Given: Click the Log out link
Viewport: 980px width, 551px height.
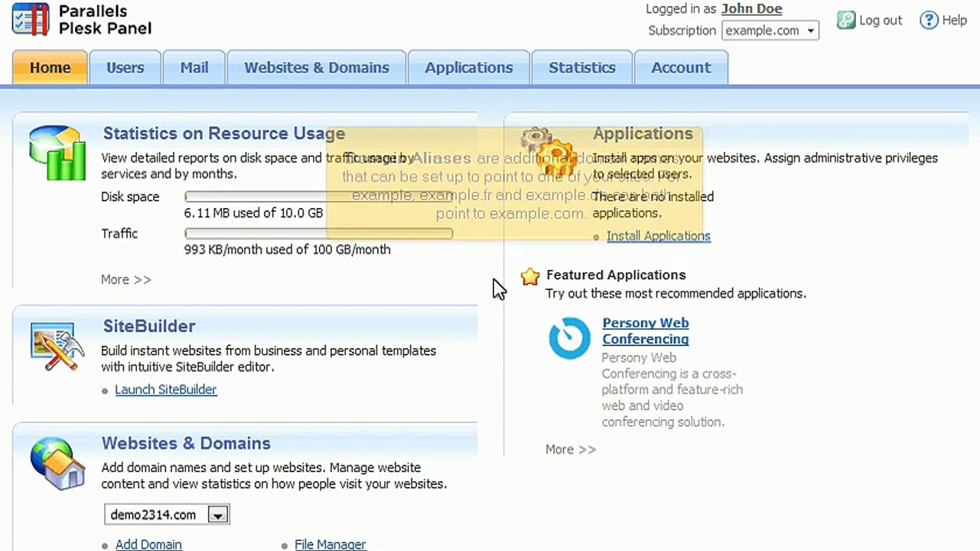Looking at the screenshot, I should click(881, 21).
